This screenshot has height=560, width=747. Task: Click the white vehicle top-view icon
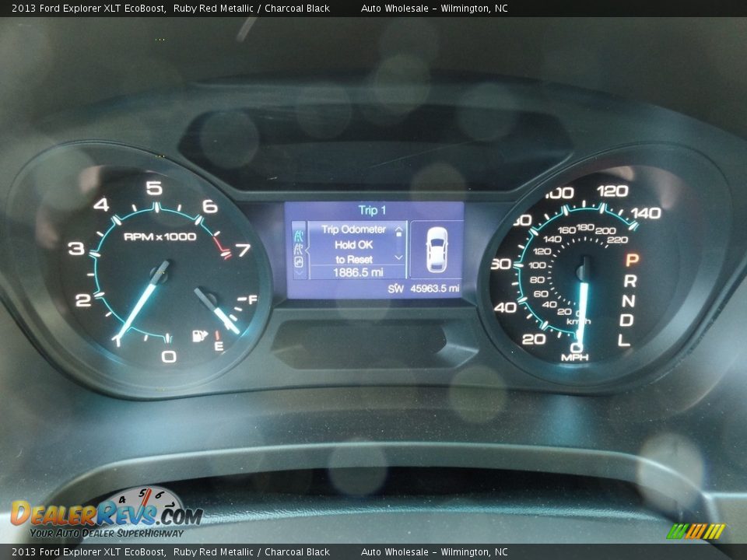[437, 249]
